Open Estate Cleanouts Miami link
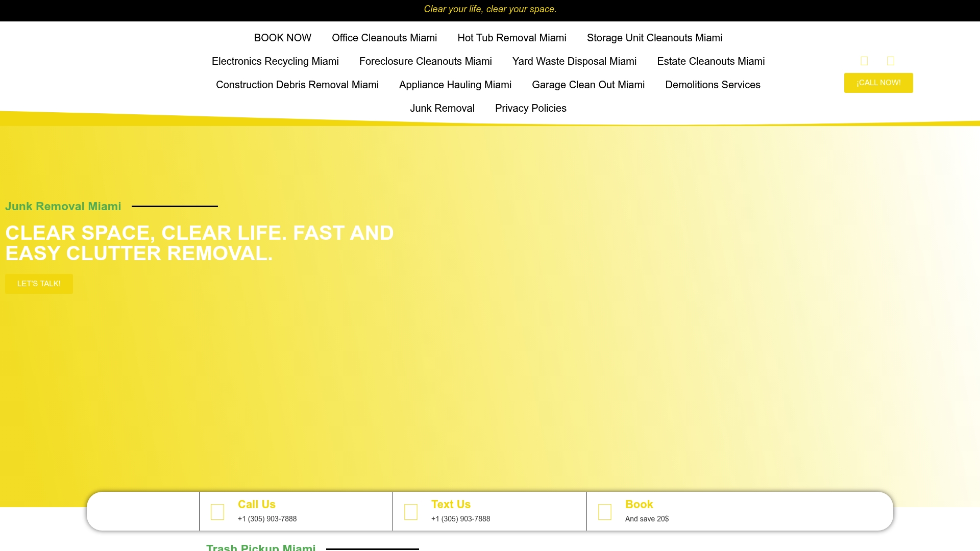 [x=711, y=61]
